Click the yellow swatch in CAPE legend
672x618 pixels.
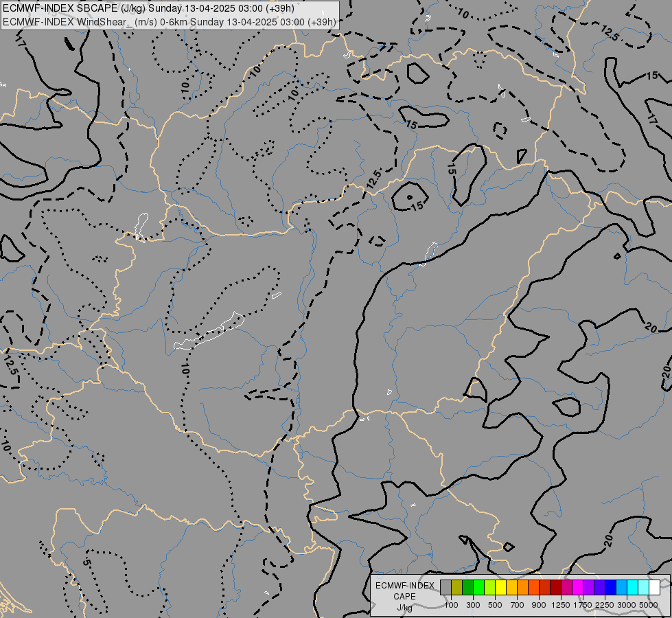click(x=500, y=587)
